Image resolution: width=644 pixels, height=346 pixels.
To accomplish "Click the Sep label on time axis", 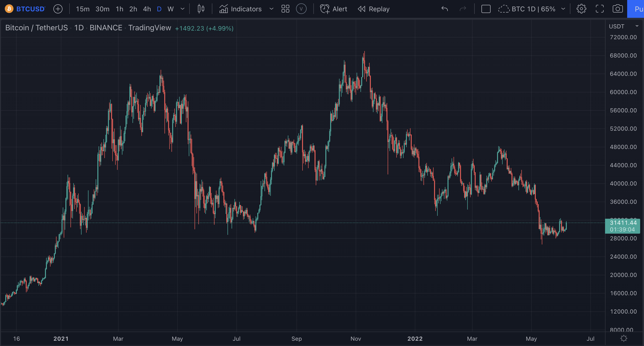I will [x=297, y=339].
